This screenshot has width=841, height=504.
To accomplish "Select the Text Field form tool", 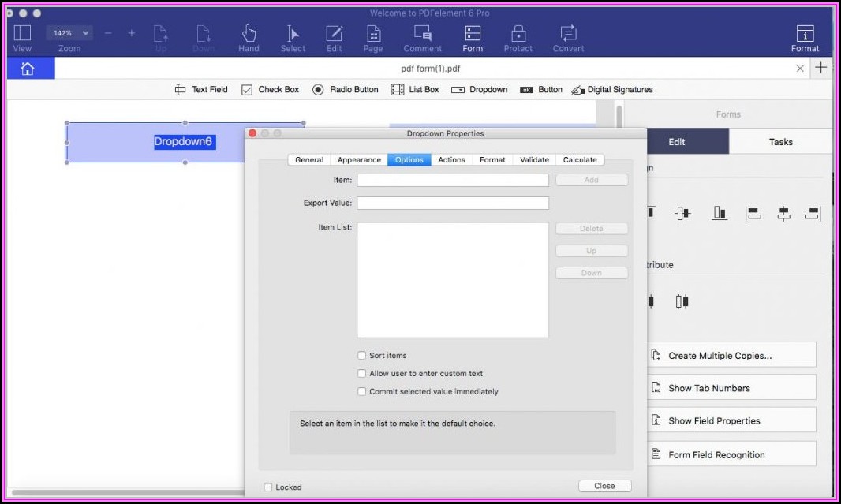I will [201, 90].
